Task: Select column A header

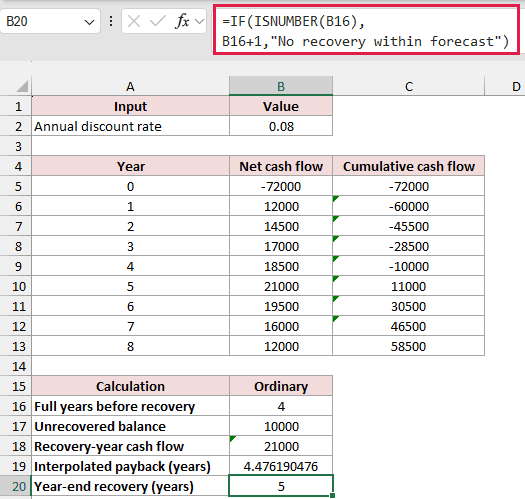Action: coord(131,86)
